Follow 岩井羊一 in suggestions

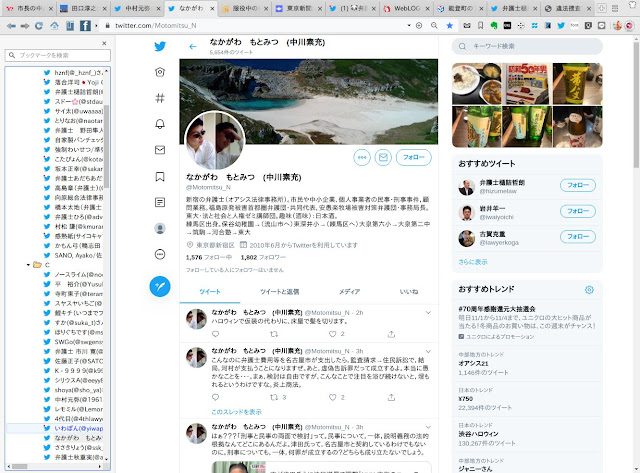click(x=578, y=211)
